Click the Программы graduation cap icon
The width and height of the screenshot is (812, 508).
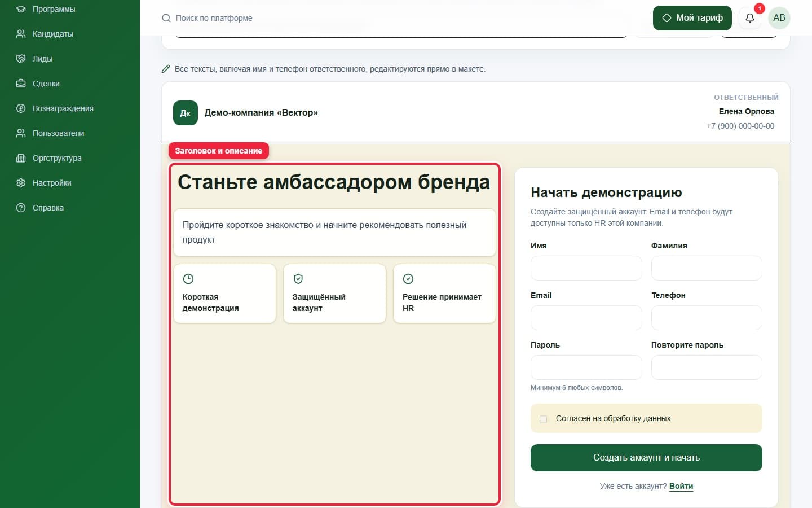tap(21, 9)
